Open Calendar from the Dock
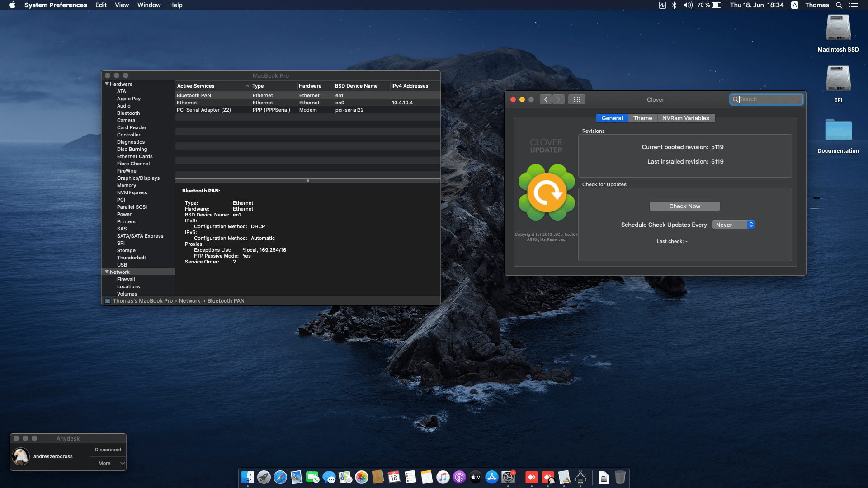Screen dimensions: 868x488 point(394,477)
